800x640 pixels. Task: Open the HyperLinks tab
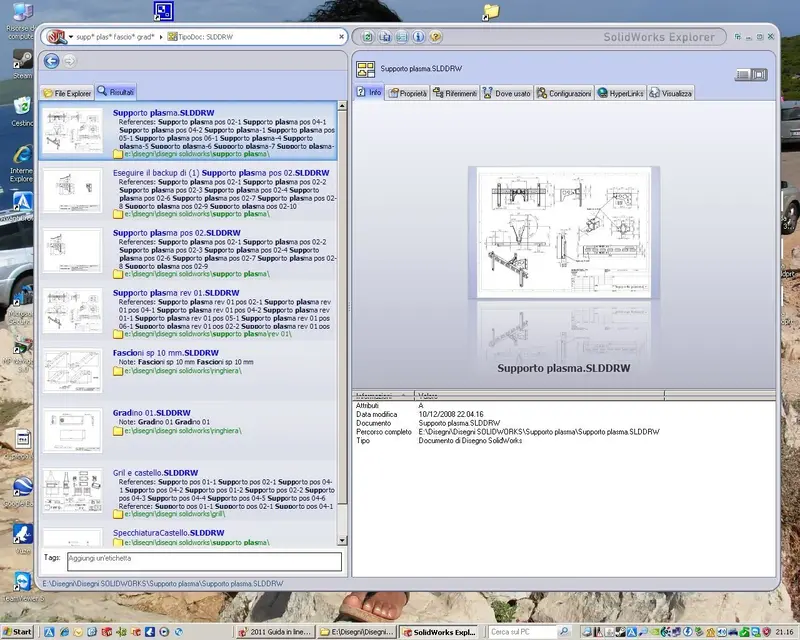[x=620, y=93]
